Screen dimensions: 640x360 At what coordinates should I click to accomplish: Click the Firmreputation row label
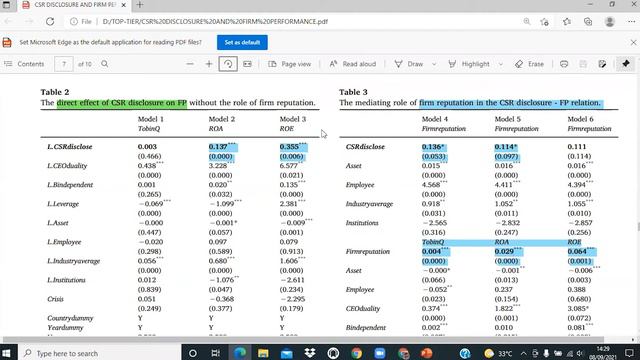coord(367,251)
